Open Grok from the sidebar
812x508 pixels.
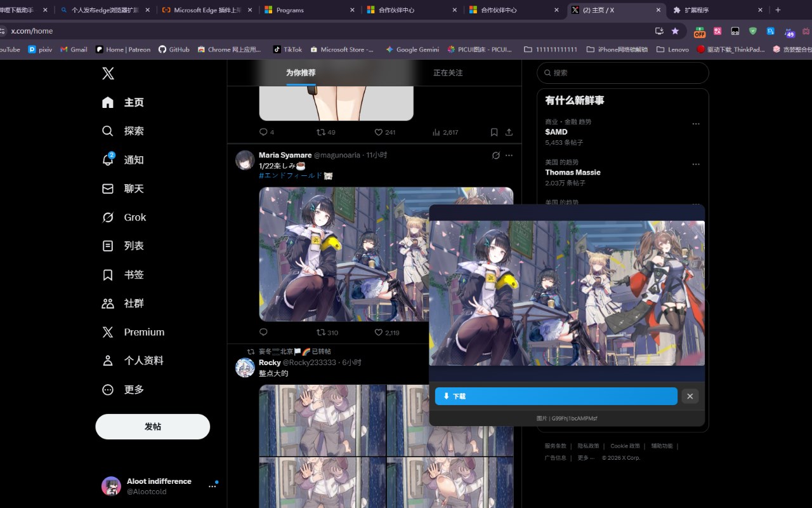click(124, 217)
